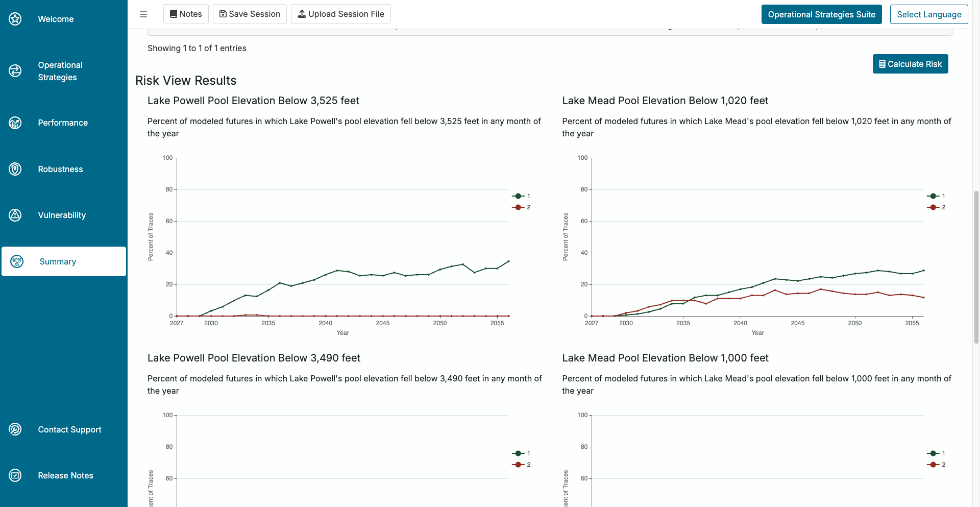
Task: Toggle series 2 in Mead 1,000 legend
Action: point(937,465)
